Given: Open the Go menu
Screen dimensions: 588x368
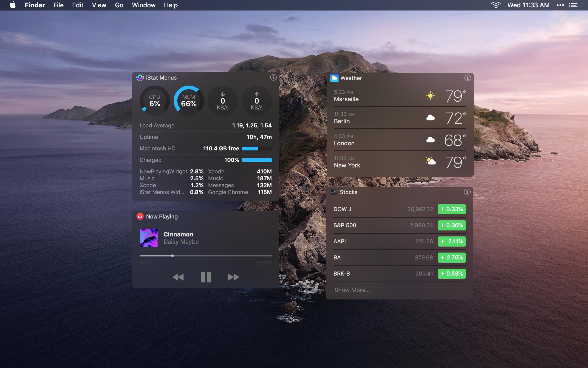Looking at the screenshot, I should [119, 5].
